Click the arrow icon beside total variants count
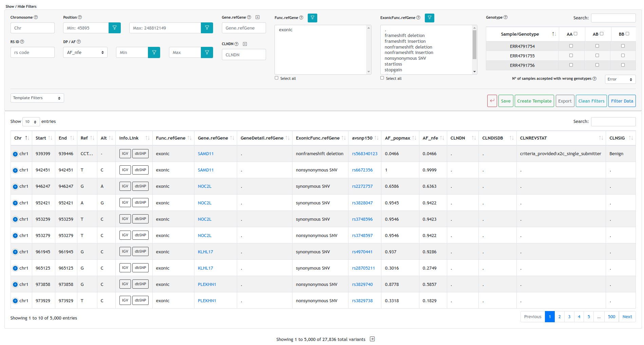 coord(372,339)
